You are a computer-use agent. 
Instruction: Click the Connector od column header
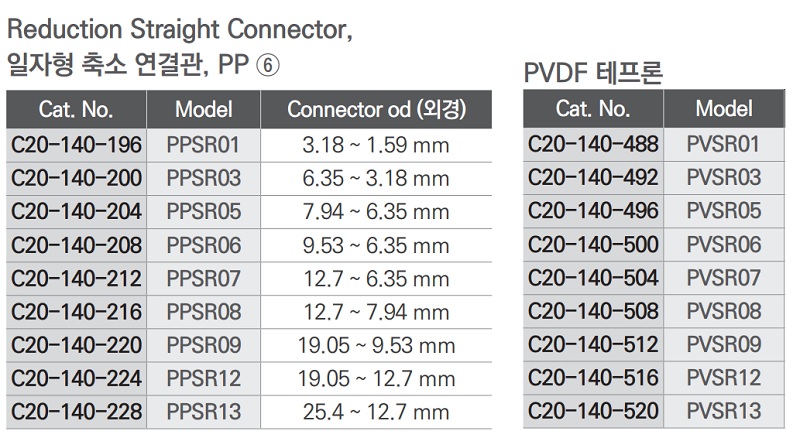(x=376, y=109)
